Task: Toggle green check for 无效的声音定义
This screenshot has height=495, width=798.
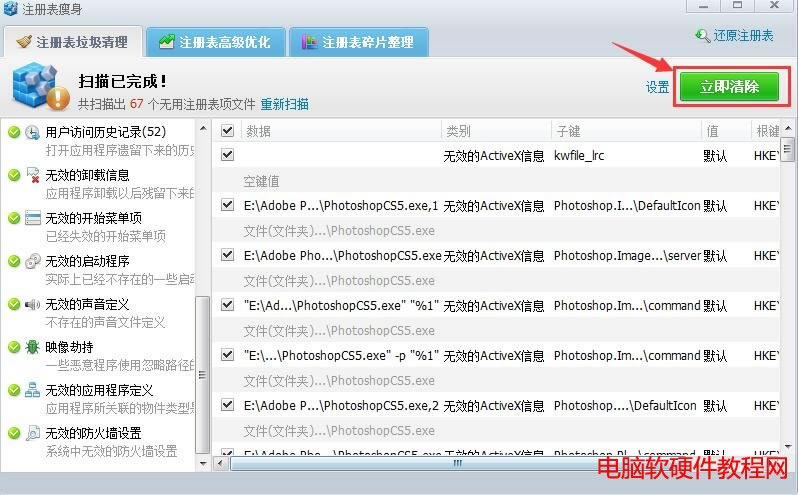Action: tap(14, 304)
